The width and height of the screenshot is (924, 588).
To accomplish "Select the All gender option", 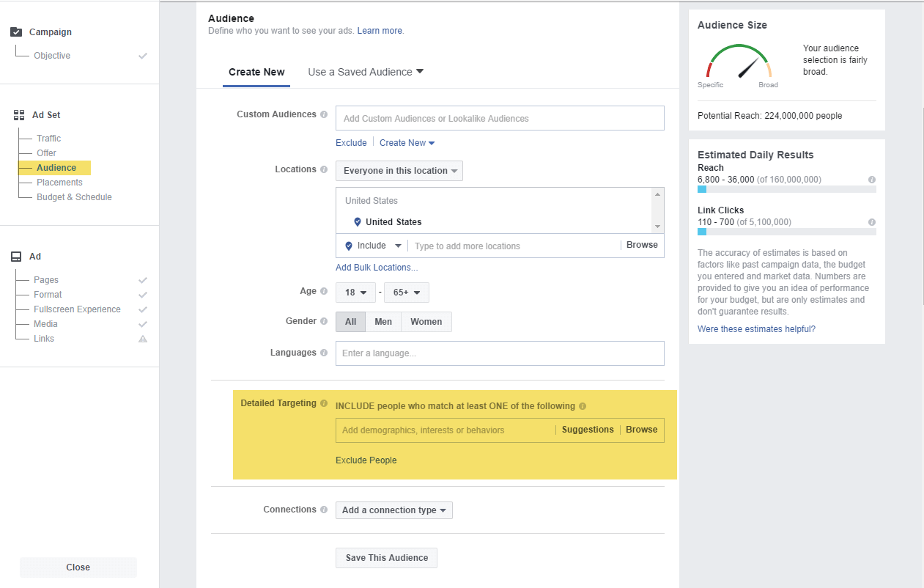I will point(350,321).
